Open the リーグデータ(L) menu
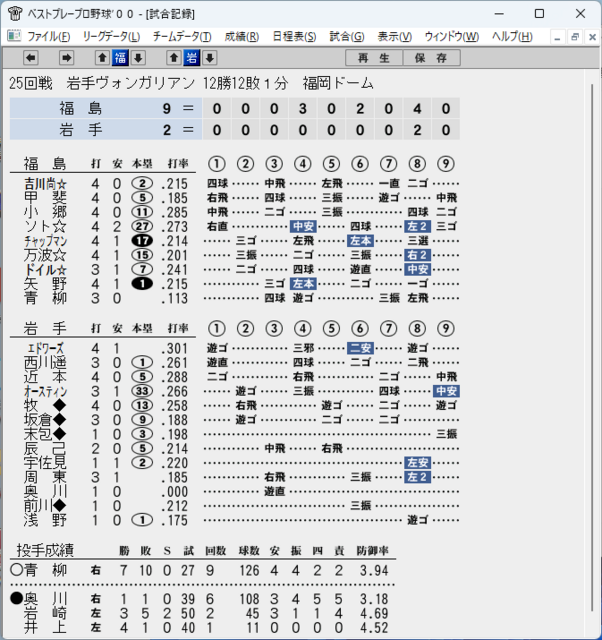The width and height of the screenshot is (602, 640). tap(111, 37)
